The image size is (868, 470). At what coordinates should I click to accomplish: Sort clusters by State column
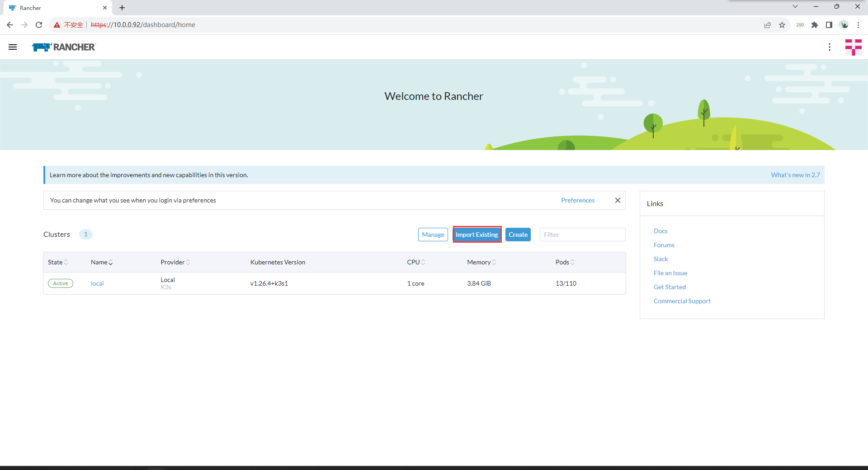[x=58, y=262]
